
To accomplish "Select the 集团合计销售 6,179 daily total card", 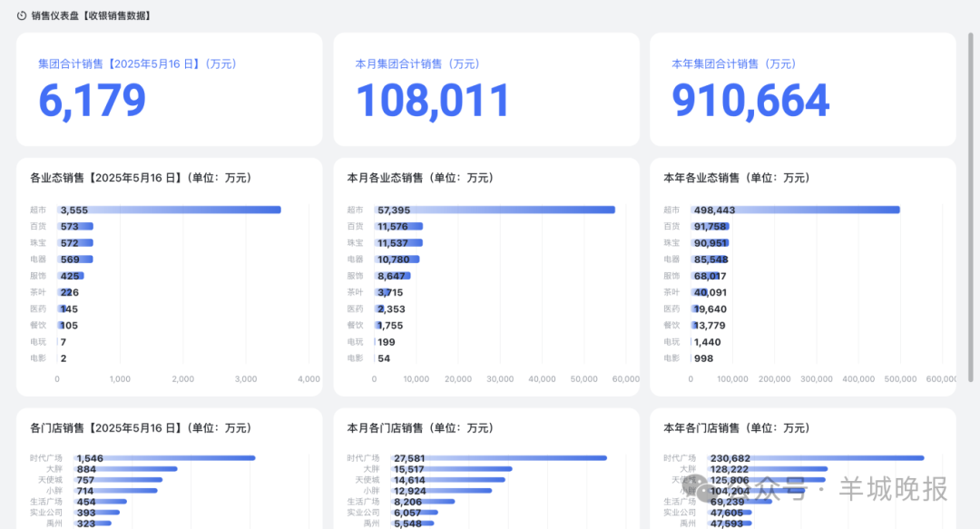I will tap(169, 89).
